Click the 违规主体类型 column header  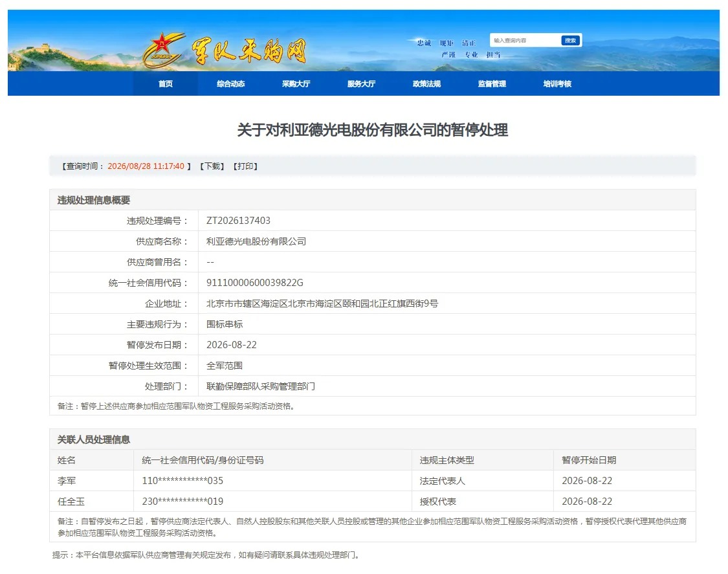(447, 460)
